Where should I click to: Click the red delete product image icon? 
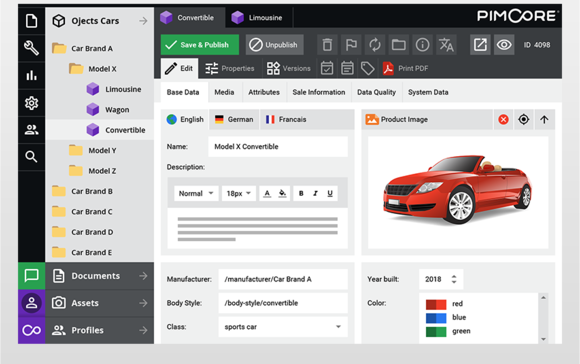click(x=503, y=119)
